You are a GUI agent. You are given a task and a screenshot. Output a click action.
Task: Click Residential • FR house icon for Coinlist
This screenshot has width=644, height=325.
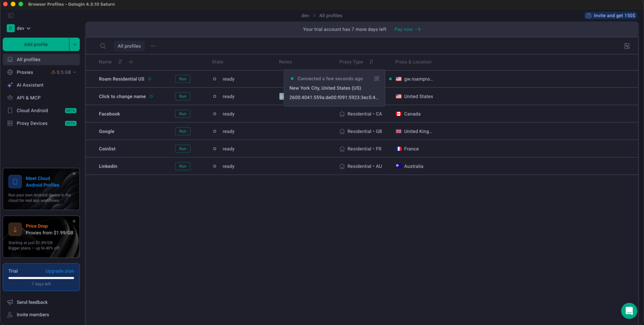click(342, 149)
